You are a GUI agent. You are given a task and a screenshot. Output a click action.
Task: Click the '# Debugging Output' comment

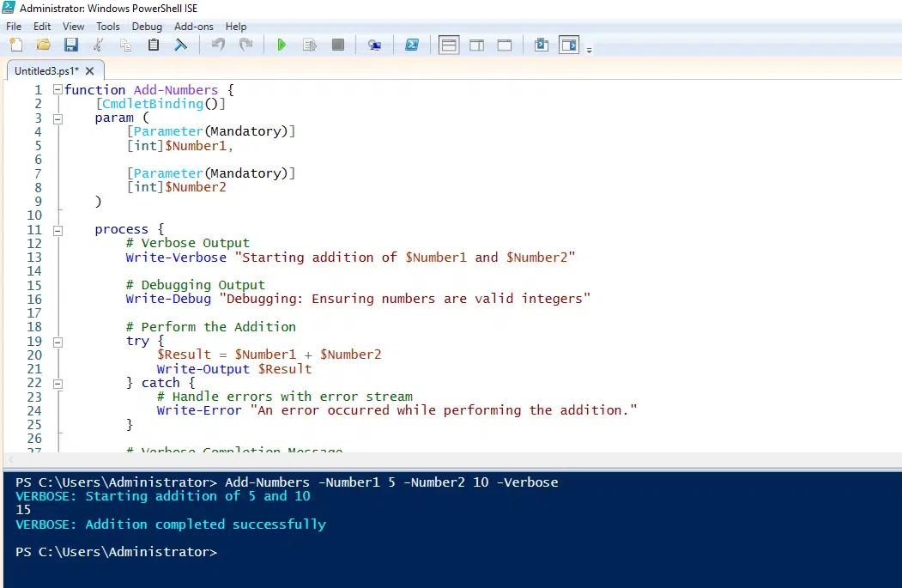click(196, 285)
